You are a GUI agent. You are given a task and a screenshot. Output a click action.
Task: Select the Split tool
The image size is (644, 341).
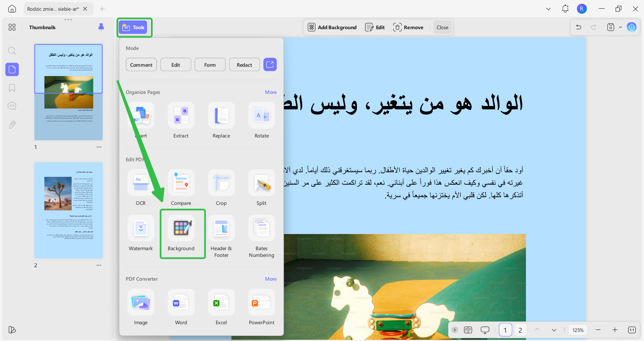tap(262, 188)
